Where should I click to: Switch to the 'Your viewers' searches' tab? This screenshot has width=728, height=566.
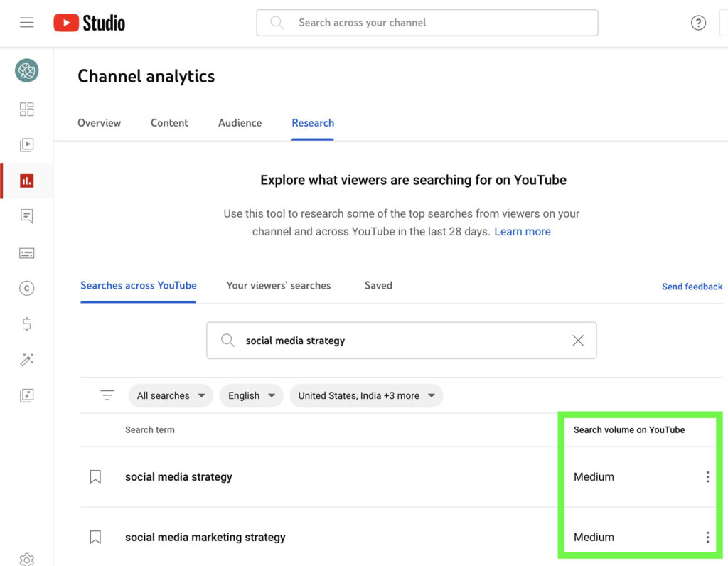(278, 285)
